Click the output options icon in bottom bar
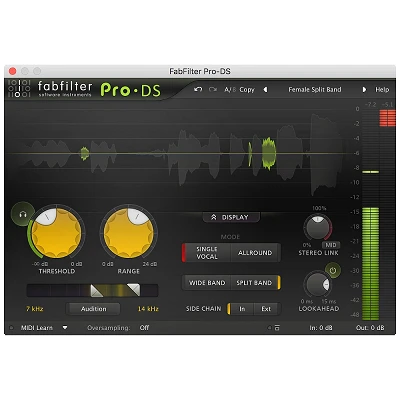The image size is (400, 400). click(277, 328)
